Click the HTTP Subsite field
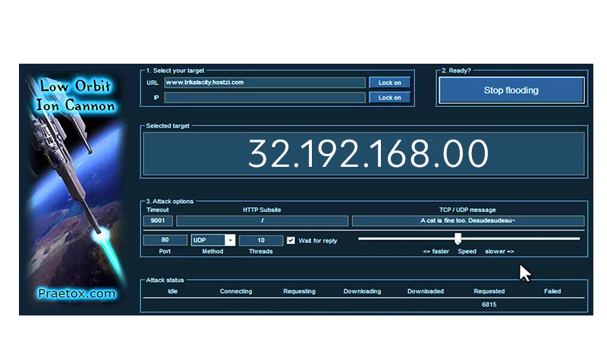This screenshot has width=607, height=364. pos(262,221)
